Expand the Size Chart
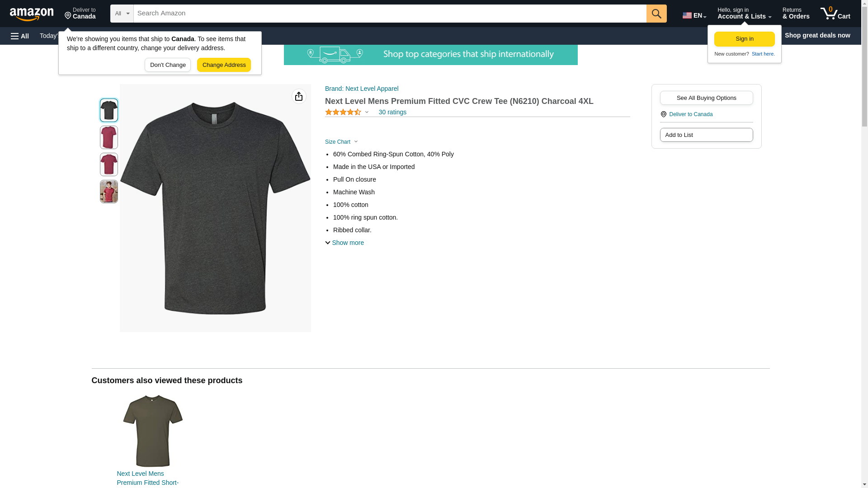This screenshot has width=868, height=488. (341, 142)
